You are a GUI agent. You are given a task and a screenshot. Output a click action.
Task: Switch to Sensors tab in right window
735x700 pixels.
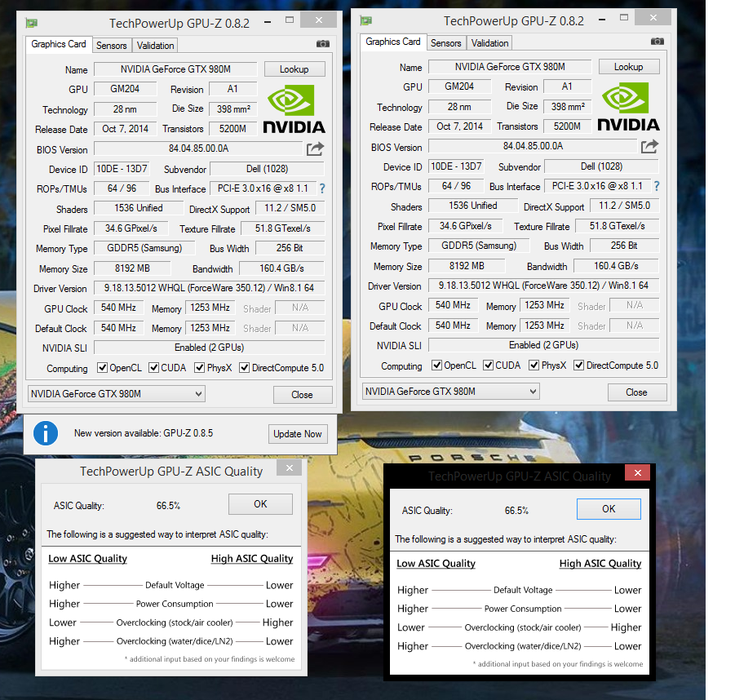click(x=445, y=43)
